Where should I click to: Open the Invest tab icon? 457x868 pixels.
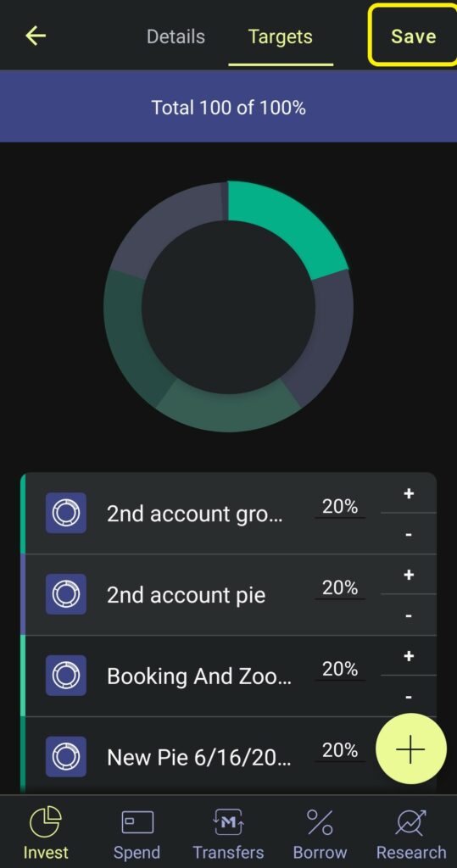[46, 822]
